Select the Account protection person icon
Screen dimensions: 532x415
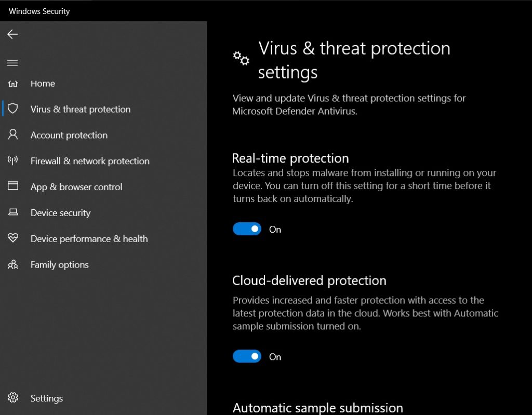tap(12, 135)
